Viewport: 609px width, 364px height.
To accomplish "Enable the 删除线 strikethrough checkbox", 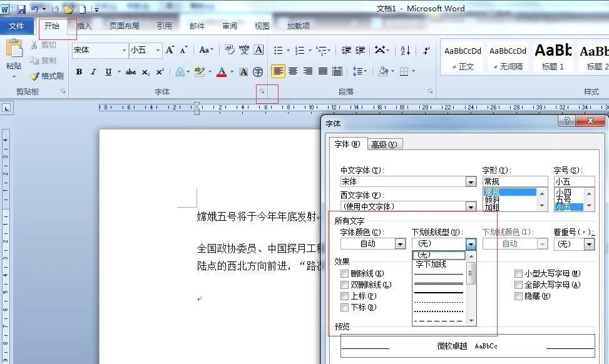I will [344, 273].
